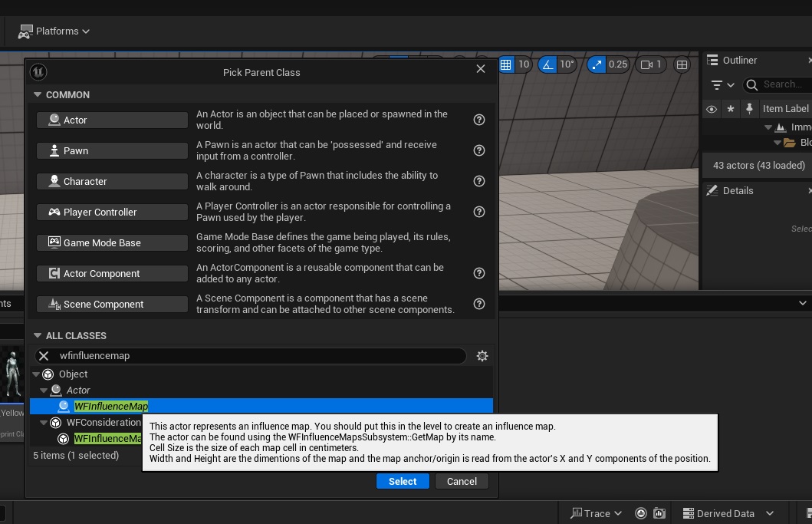Click the camera speed icon
812x524 pixels.
click(x=646, y=64)
